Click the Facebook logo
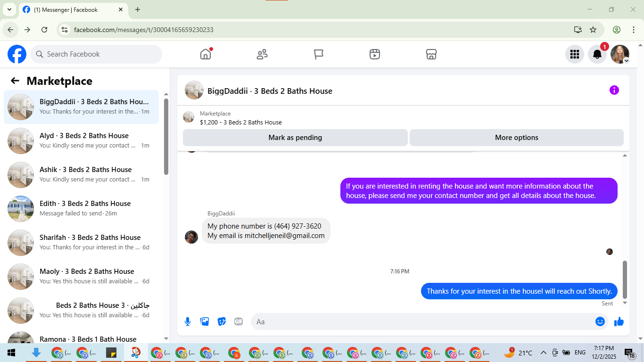The width and height of the screenshot is (644, 362). coord(17,54)
